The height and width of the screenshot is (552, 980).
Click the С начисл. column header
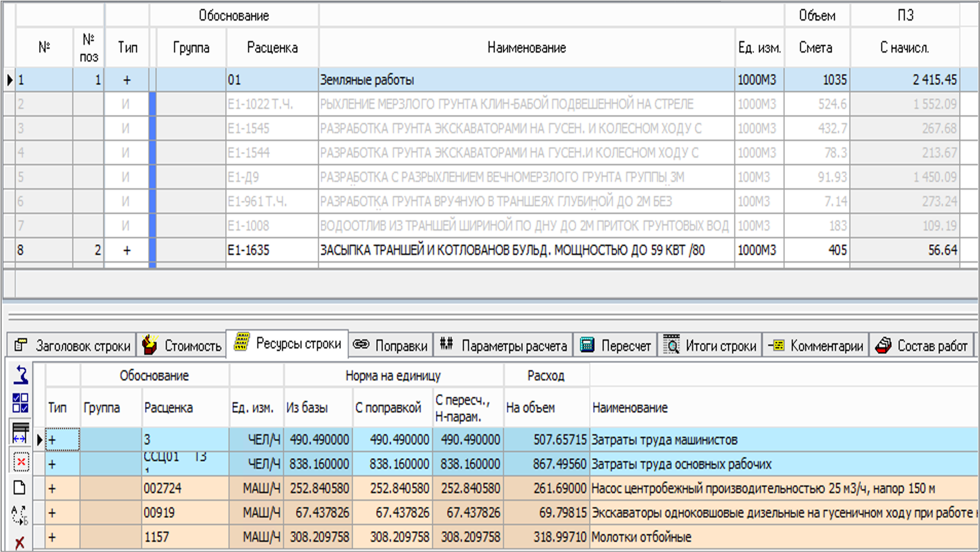(905, 48)
